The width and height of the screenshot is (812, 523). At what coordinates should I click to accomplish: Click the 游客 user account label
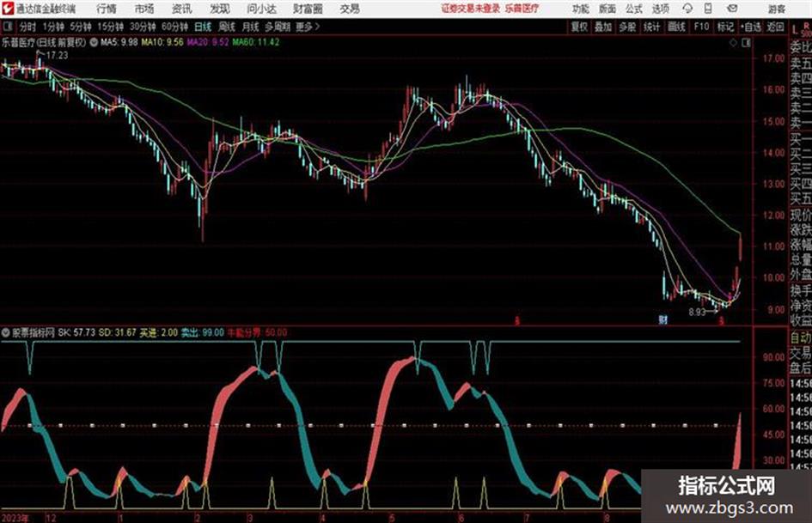tap(776, 9)
